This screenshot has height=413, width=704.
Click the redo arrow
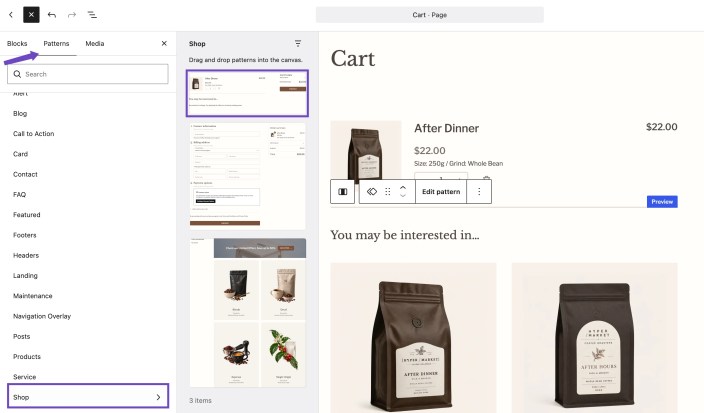(72, 15)
